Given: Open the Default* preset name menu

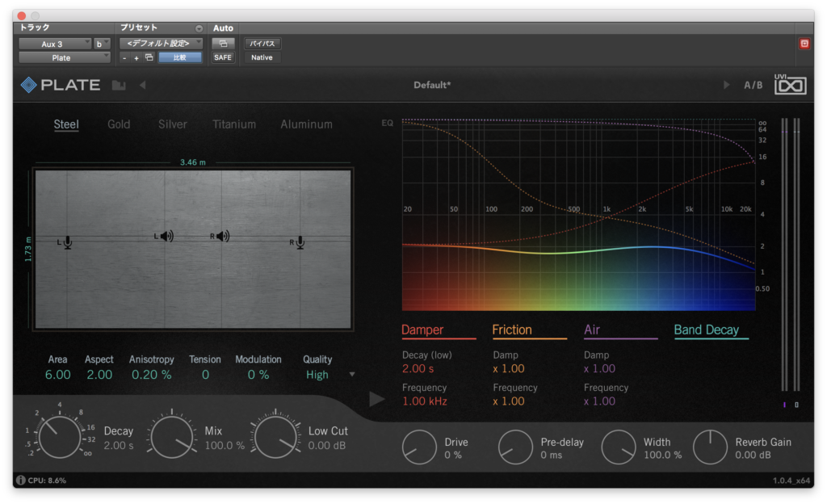Looking at the screenshot, I should pos(432,85).
